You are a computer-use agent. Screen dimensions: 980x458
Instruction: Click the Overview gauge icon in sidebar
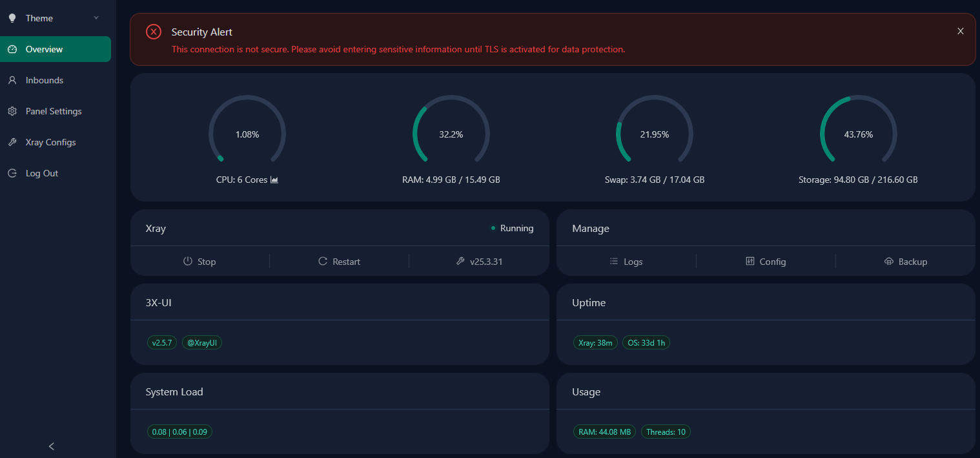[12, 49]
